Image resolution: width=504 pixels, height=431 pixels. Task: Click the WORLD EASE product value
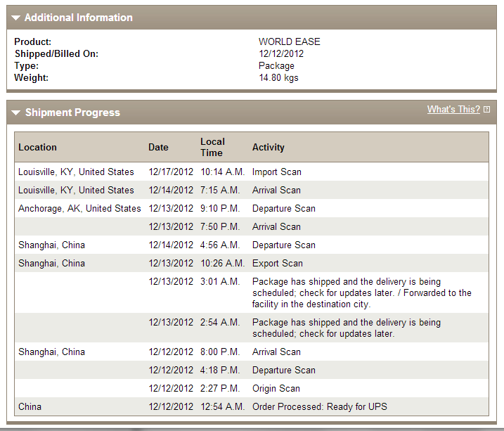290,41
